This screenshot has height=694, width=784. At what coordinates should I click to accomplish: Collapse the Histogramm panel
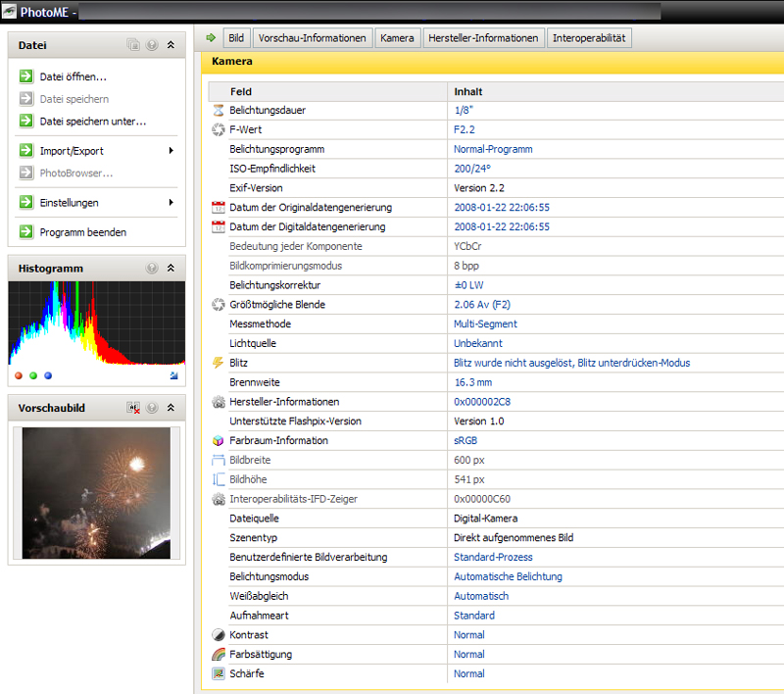pos(171,268)
